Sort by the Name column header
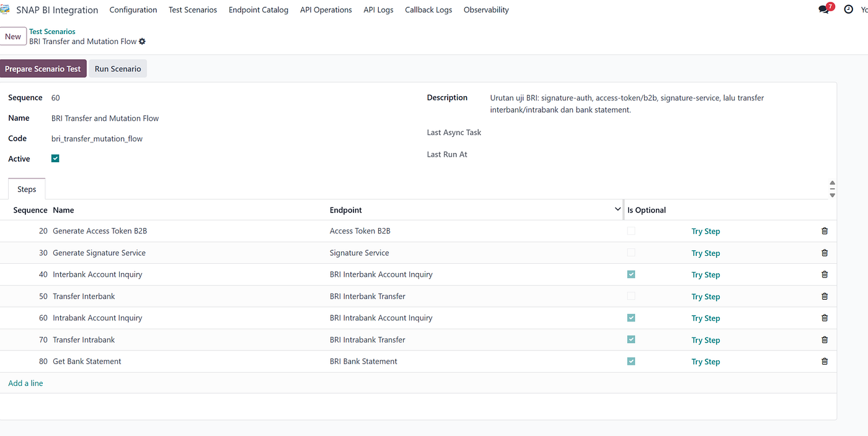Image resolution: width=868 pixels, height=436 pixels. pos(63,210)
